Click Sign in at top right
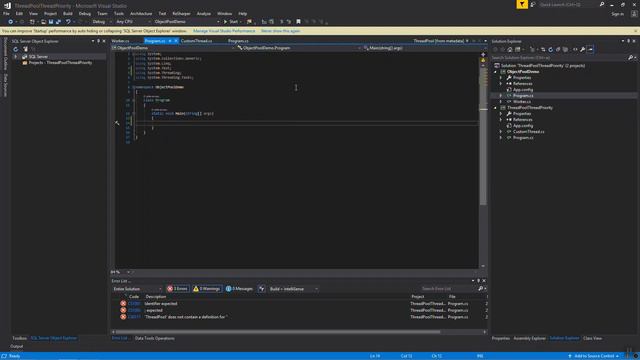The height and width of the screenshot is (360, 640). point(617,14)
